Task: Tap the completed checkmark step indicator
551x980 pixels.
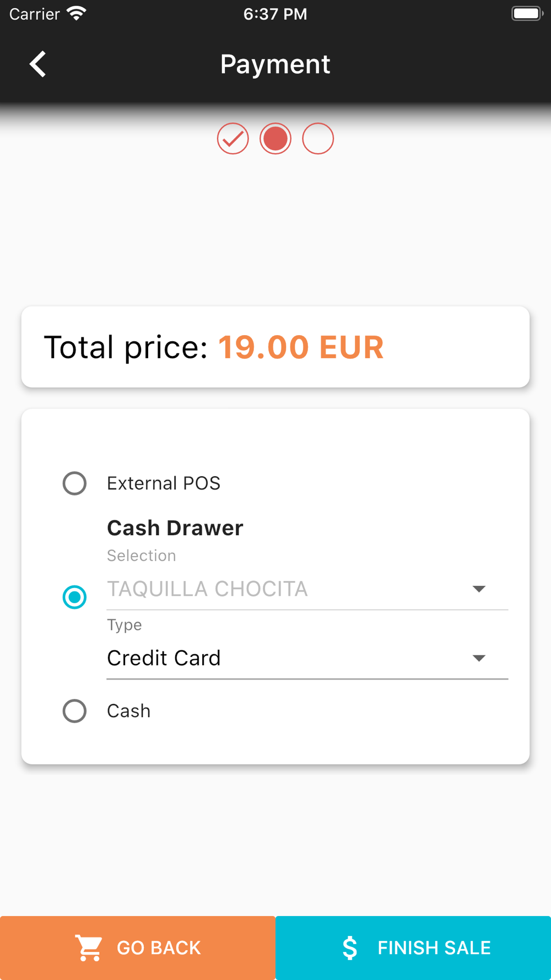Action: (x=233, y=138)
